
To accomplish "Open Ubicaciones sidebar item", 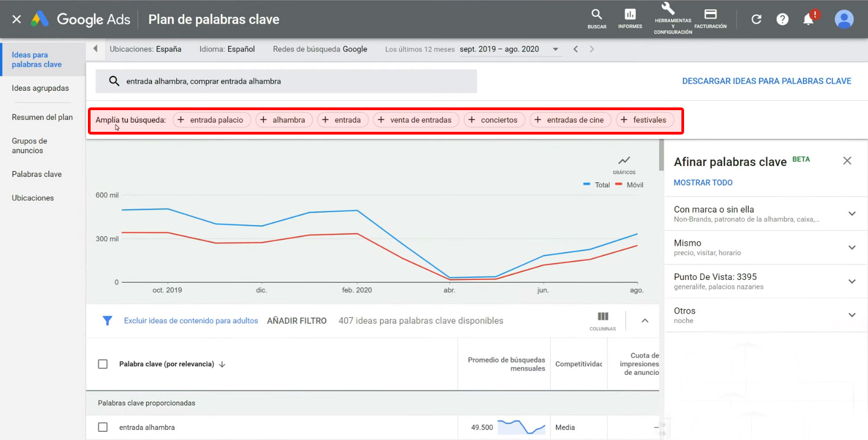I will tap(33, 198).
